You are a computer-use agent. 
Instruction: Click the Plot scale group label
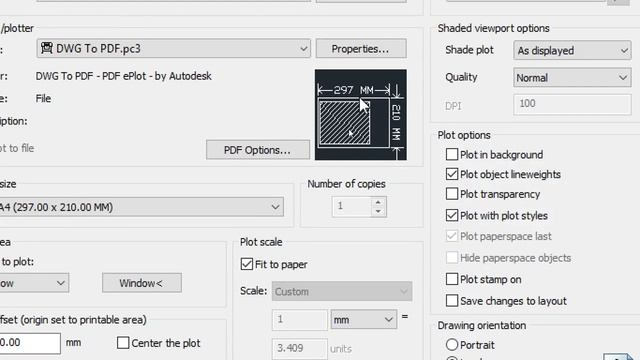(x=261, y=242)
